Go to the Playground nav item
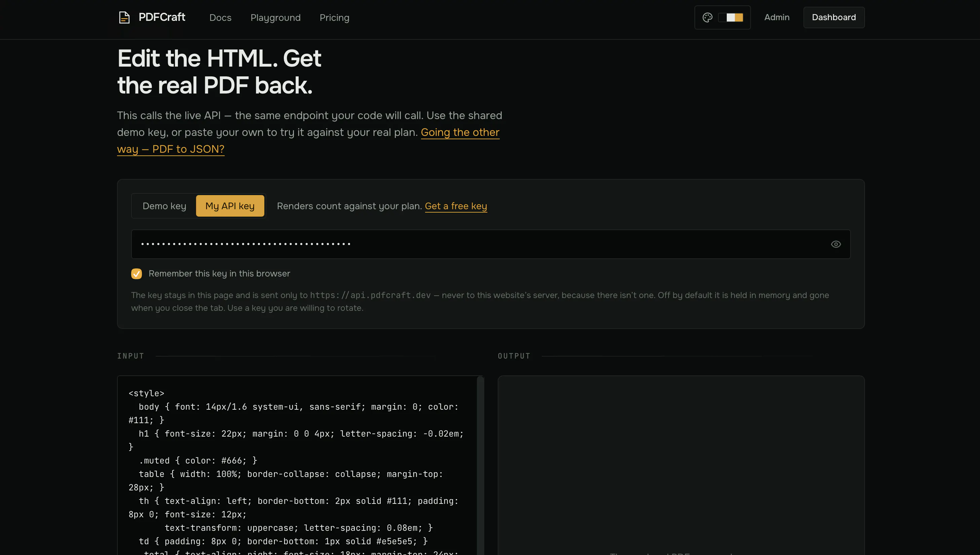The image size is (980, 555). coord(275,17)
